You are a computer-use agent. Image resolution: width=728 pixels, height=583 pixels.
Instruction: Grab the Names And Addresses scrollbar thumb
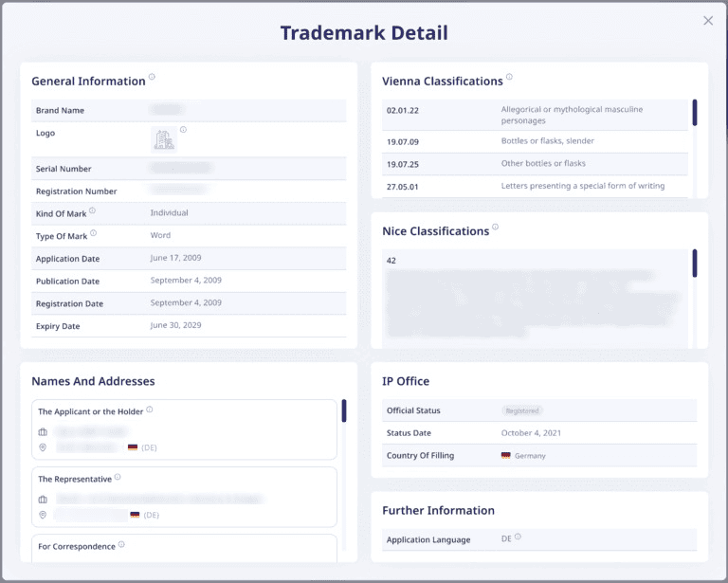(344, 410)
